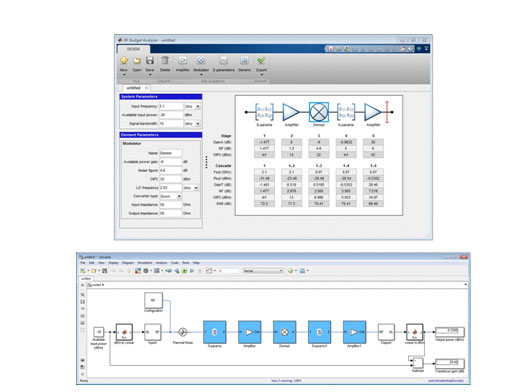Viewport: 523px width, 392px height.
Task: Select the Configuration block in Simulink
Action: click(x=153, y=300)
